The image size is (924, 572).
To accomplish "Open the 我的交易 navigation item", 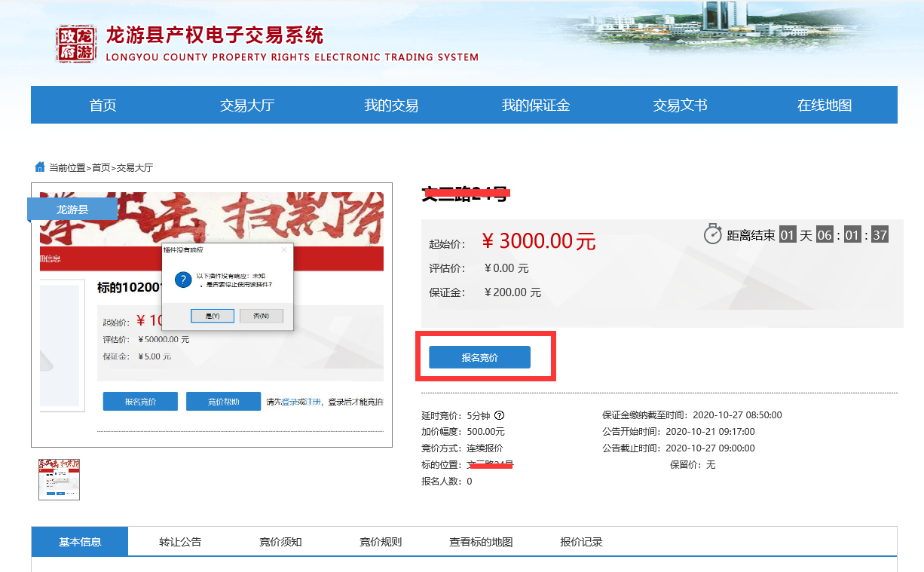I will (x=391, y=106).
